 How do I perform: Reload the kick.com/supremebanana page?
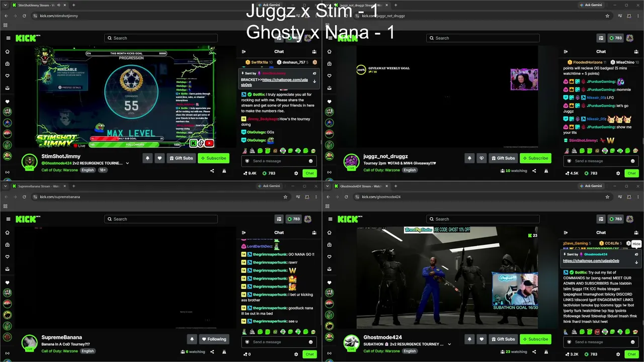click(x=24, y=197)
